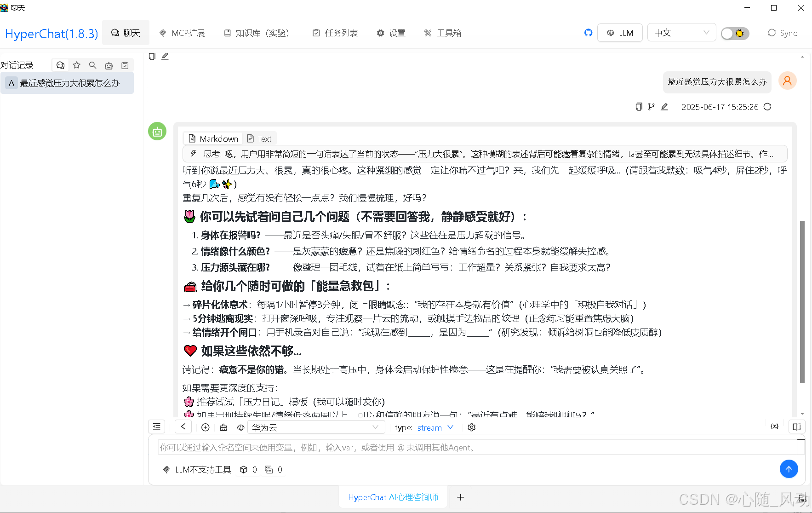Switch reply view to Markdown
This screenshot has height=513, width=812.
[213, 138]
